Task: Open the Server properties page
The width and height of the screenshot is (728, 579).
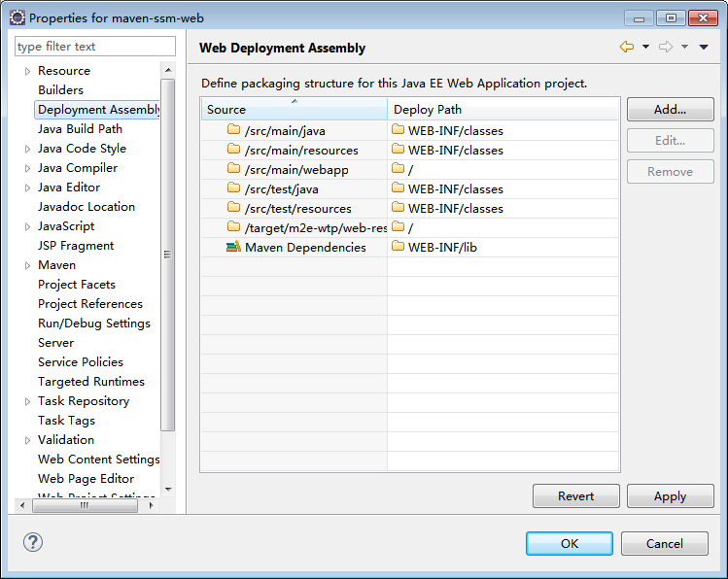Action: (x=55, y=343)
